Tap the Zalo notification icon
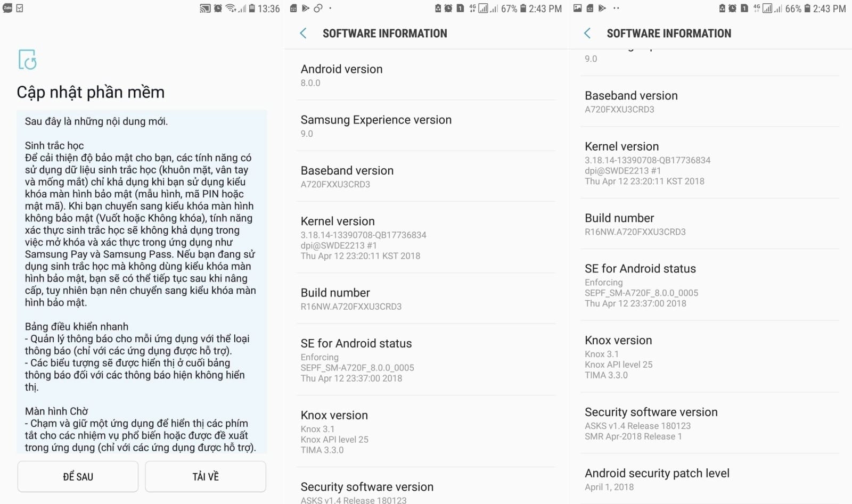Image resolution: width=852 pixels, height=504 pixels. pos(7,8)
